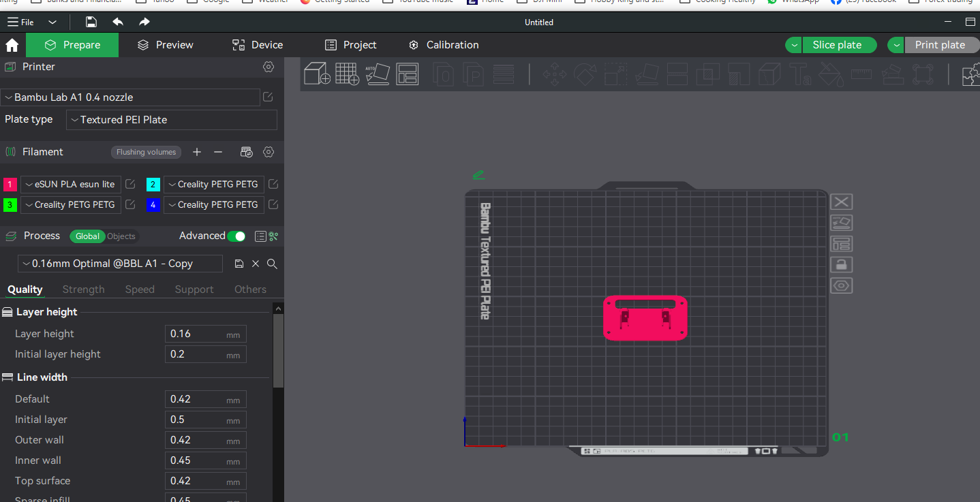980x502 pixels.
Task: Click the AMS filament sync icon
Action: tap(247, 152)
